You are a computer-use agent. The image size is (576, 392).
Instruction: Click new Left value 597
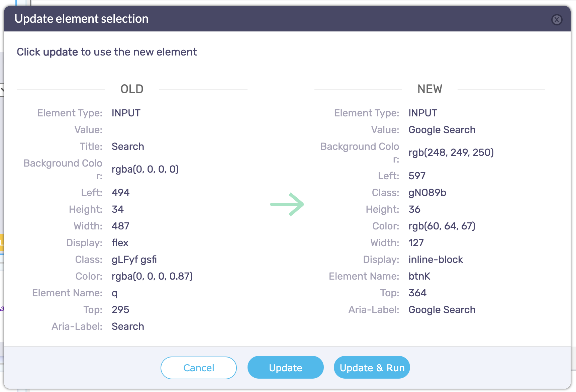[x=417, y=176]
